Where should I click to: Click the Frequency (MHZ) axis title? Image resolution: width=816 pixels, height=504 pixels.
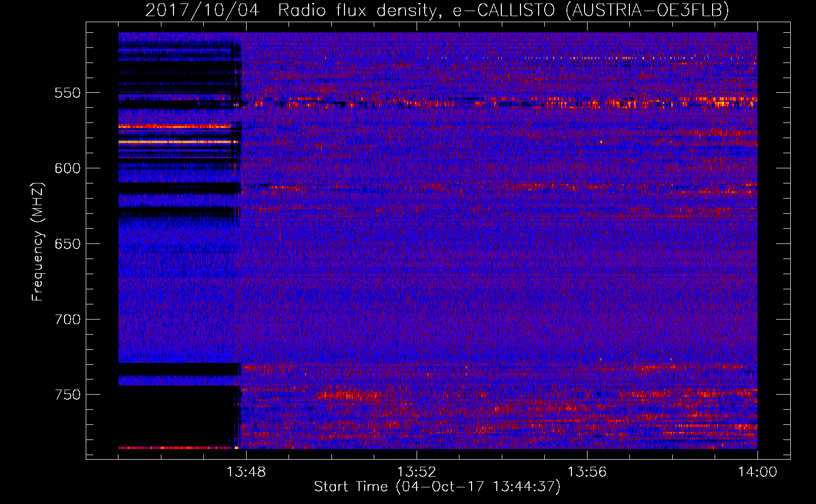[x=38, y=242]
